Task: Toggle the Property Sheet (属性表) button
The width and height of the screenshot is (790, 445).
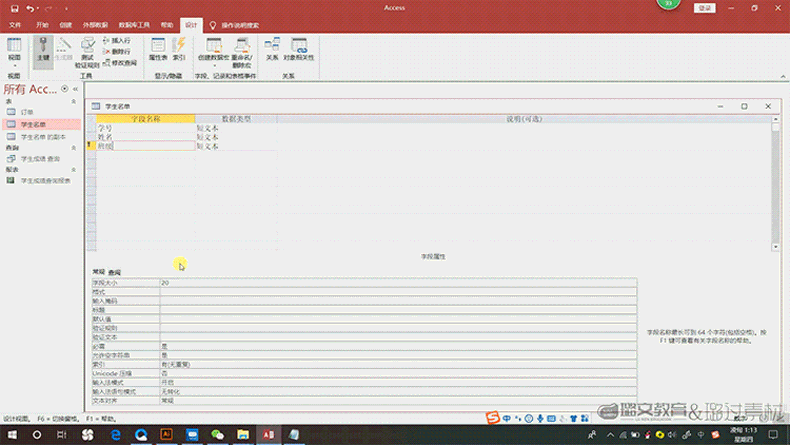Action: pyautogui.click(x=158, y=49)
